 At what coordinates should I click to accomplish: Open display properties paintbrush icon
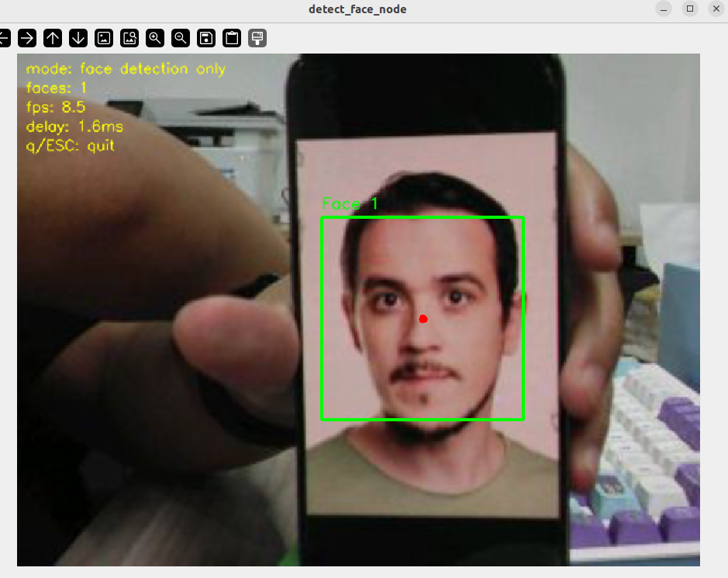[x=257, y=38]
